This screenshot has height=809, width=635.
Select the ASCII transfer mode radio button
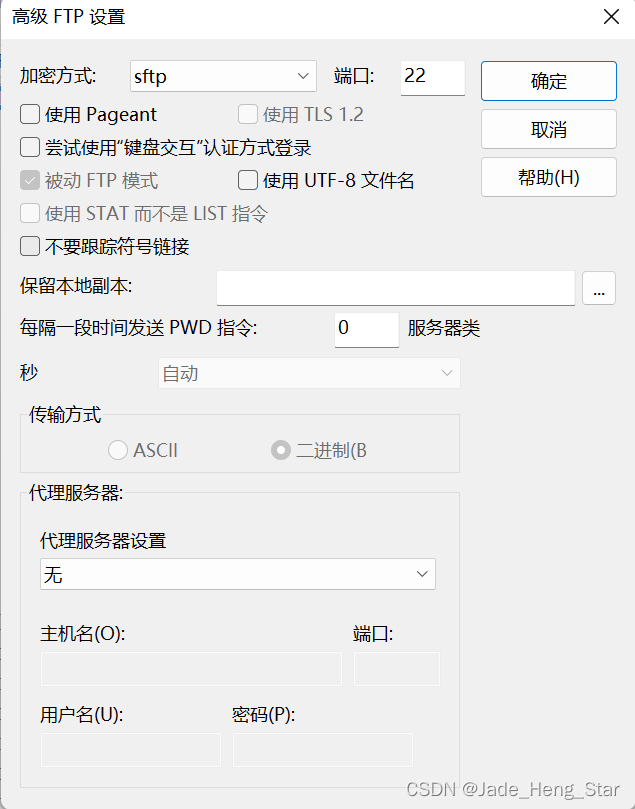coord(117,450)
